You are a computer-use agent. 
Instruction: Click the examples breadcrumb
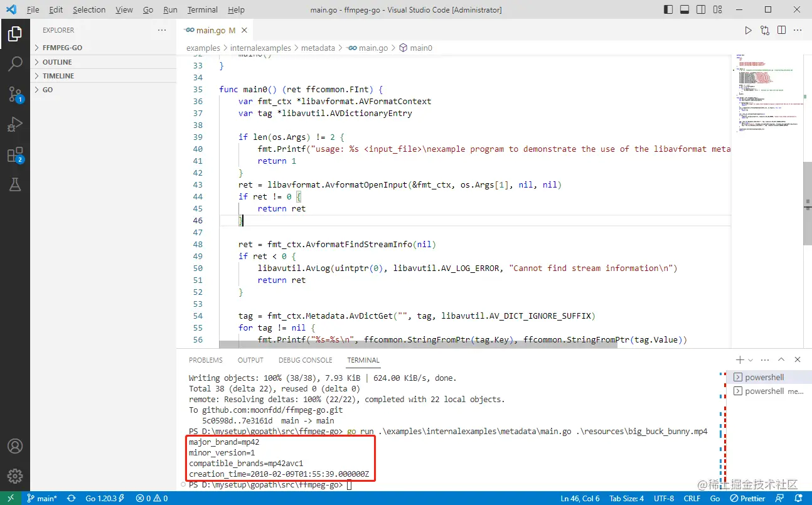[203, 48]
